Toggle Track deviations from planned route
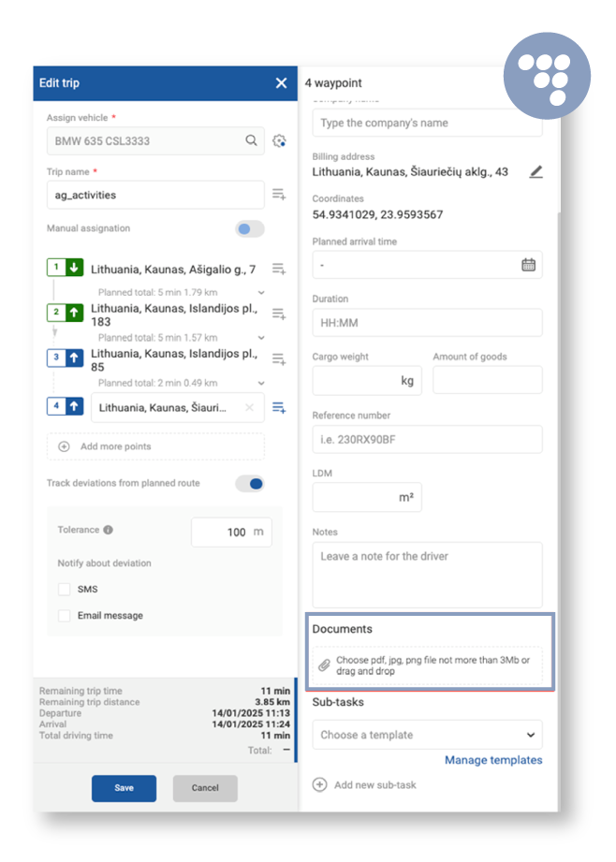 pos(250,484)
